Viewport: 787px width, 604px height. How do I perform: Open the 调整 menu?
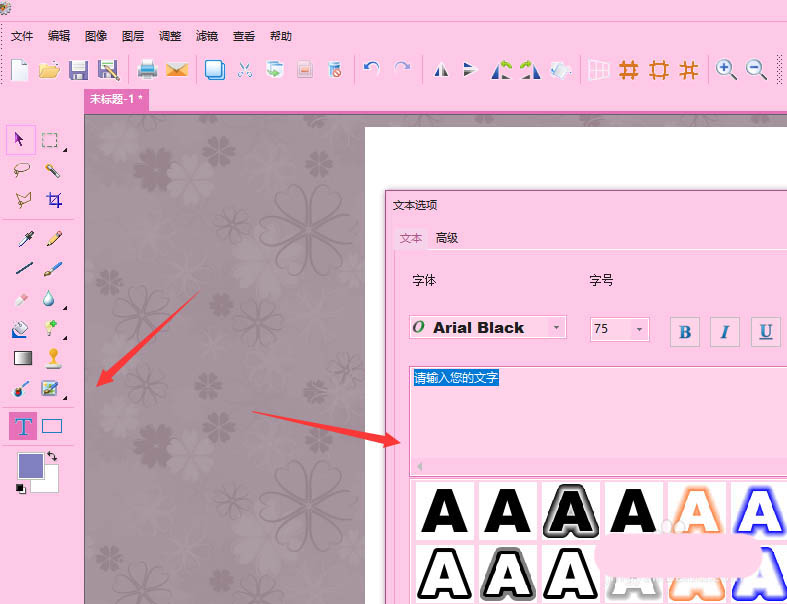[x=170, y=36]
